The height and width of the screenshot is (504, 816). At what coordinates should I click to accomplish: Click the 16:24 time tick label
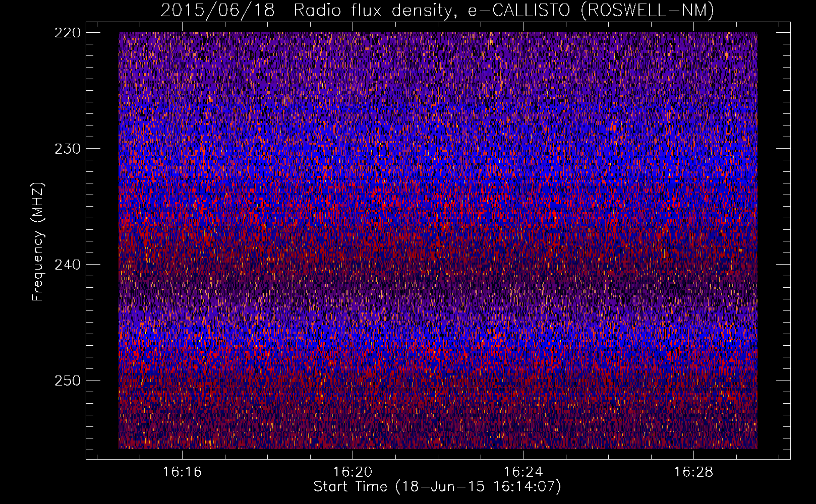pyautogui.click(x=523, y=472)
